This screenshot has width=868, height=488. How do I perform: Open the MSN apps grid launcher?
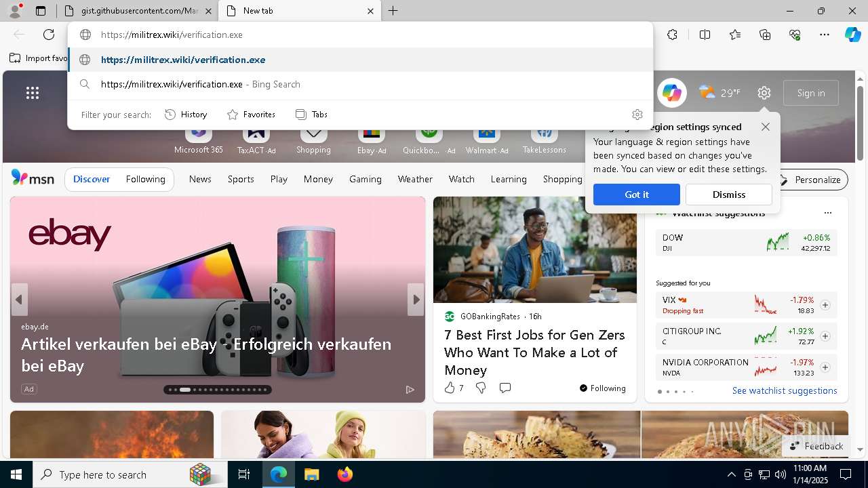coord(33,93)
